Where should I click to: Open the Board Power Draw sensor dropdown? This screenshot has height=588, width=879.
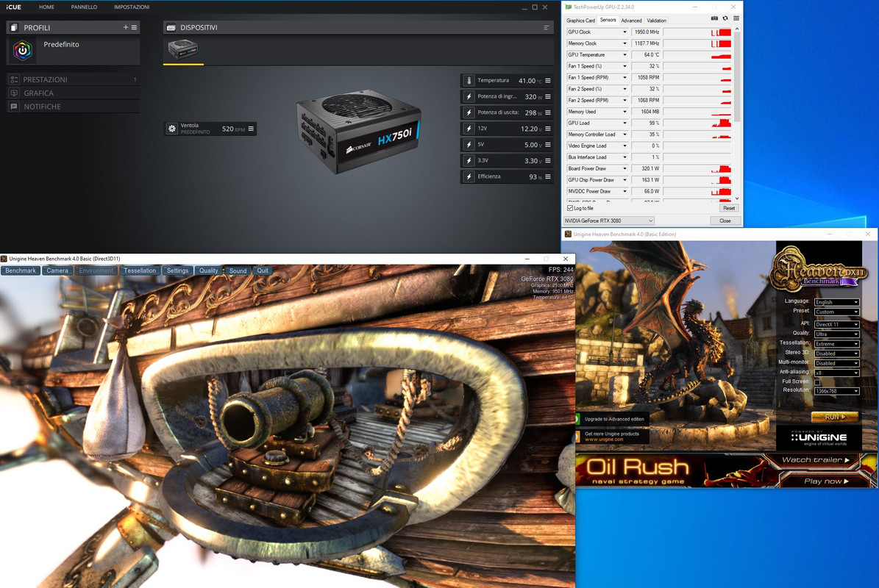(624, 168)
